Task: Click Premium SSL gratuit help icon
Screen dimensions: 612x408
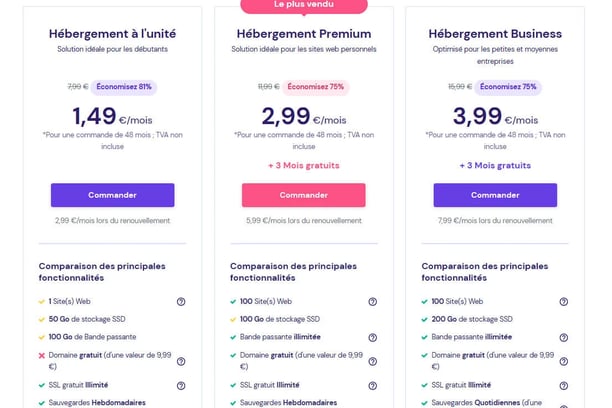Action: coord(372,385)
